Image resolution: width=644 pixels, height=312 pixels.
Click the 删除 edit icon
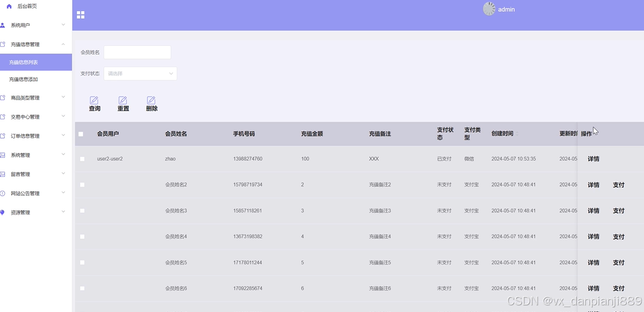[x=151, y=100]
